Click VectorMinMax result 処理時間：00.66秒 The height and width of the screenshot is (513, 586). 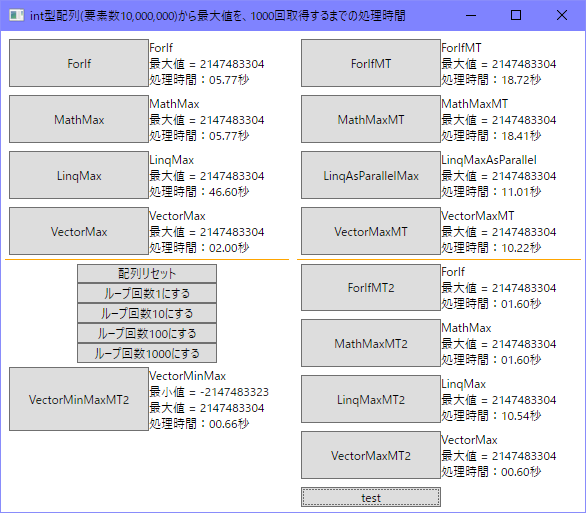pyautogui.click(x=199, y=424)
